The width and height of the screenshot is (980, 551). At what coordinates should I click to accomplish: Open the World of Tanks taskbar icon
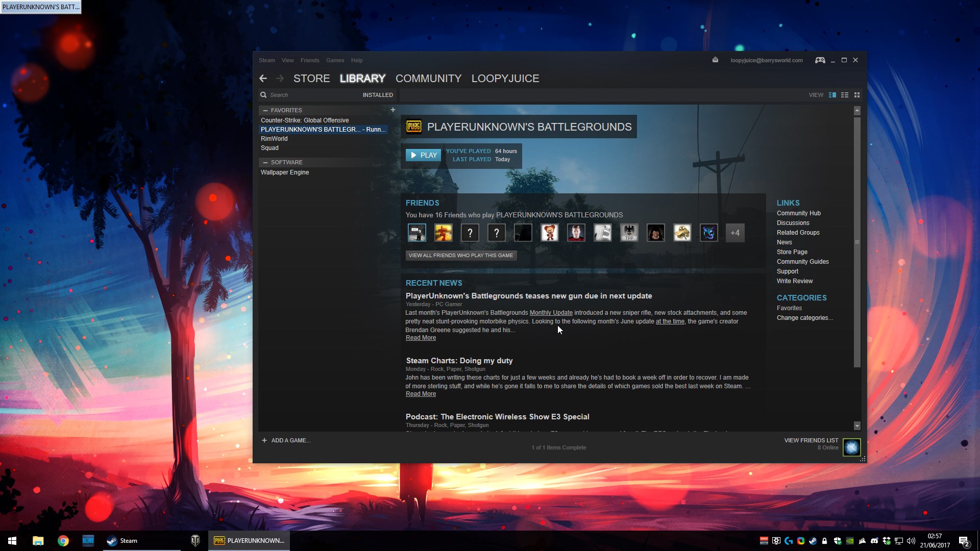(x=195, y=541)
